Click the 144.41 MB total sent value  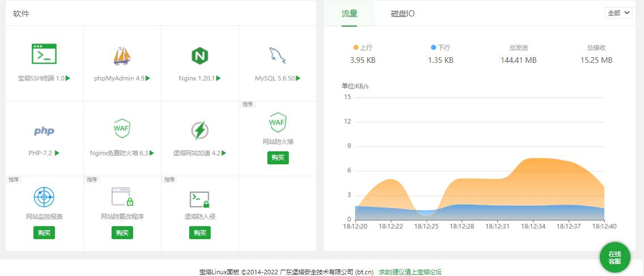tap(518, 61)
